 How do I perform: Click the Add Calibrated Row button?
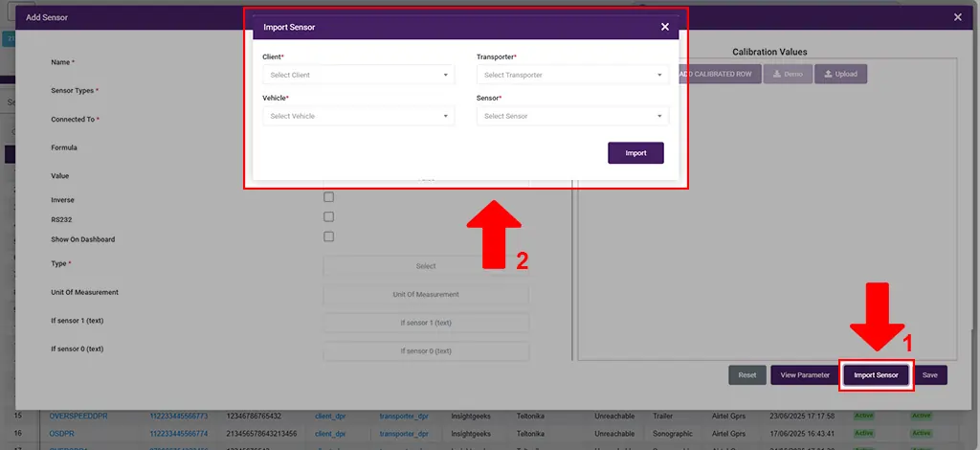[719, 74]
